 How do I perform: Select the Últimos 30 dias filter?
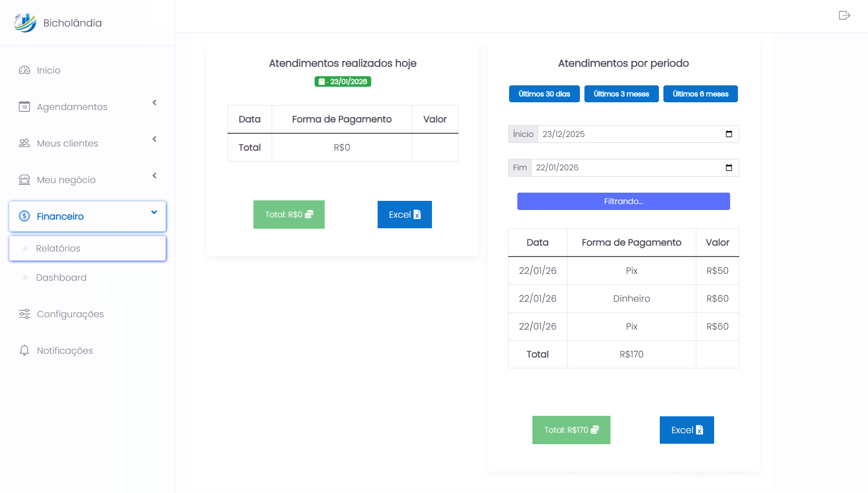[x=544, y=94]
